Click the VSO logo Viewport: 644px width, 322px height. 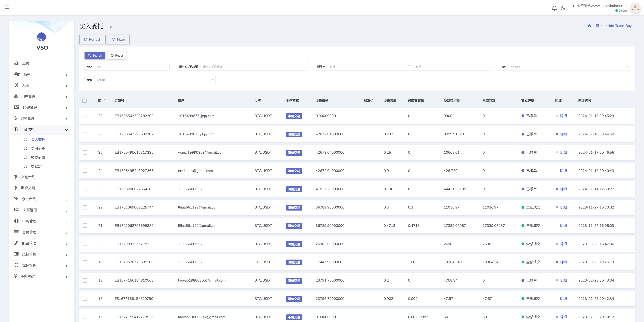(x=41, y=37)
